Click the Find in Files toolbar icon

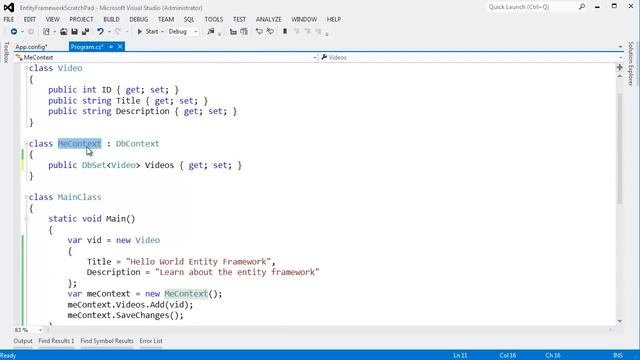click(211, 31)
